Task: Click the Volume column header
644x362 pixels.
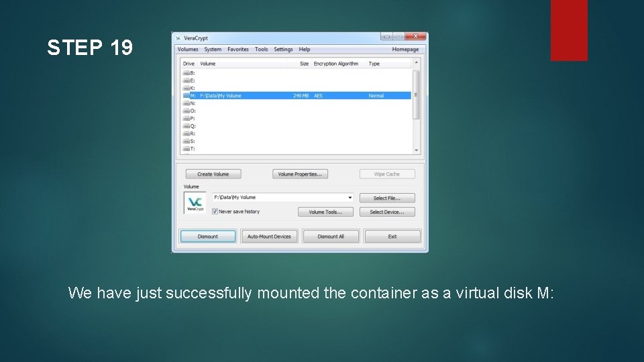Action: (x=242, y=64)
